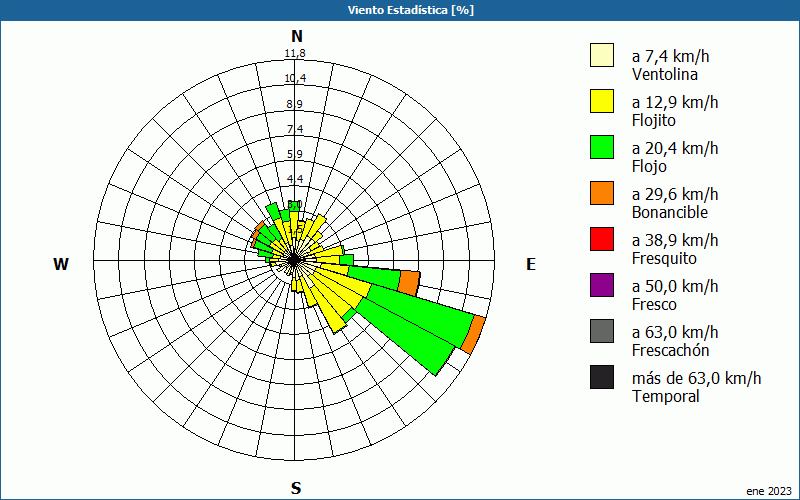Click the Flojo green legend swatch
Image resolution: width=800 pixels, height=500 pixels.
click(x=602, y=147)
